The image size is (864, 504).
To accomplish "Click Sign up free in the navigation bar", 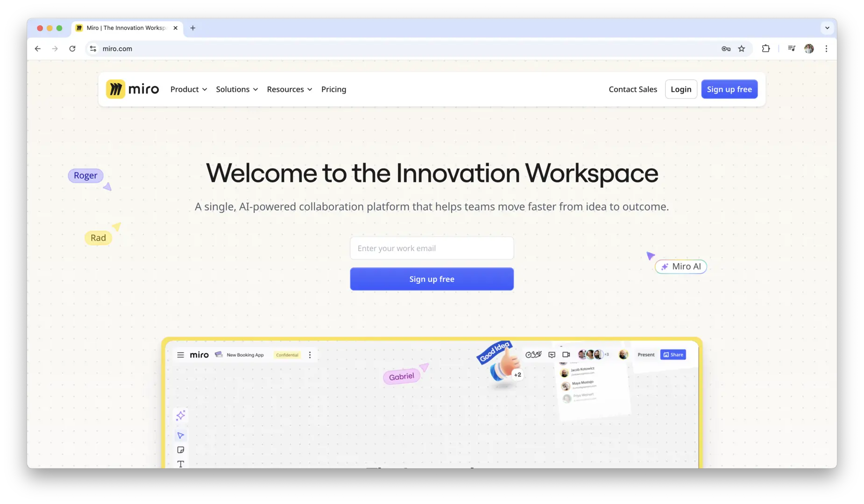I will point(729,89).
